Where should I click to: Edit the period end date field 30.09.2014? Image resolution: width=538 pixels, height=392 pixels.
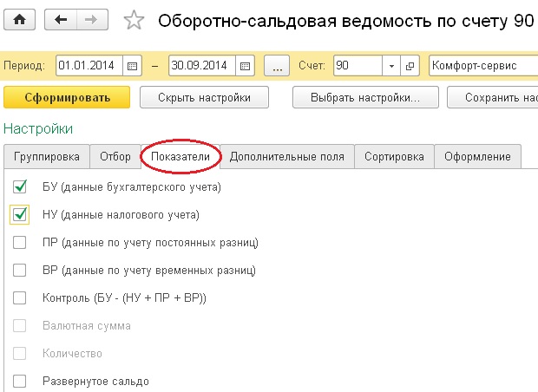pos(202,66)
